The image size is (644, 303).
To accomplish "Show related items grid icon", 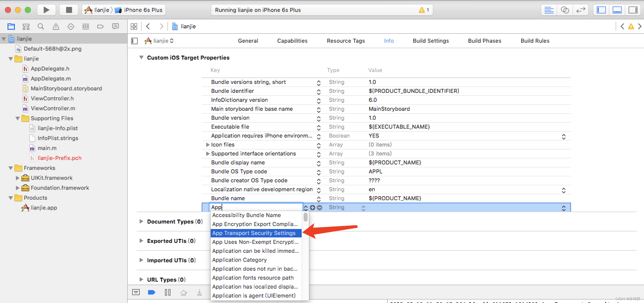I will (134, 27).
